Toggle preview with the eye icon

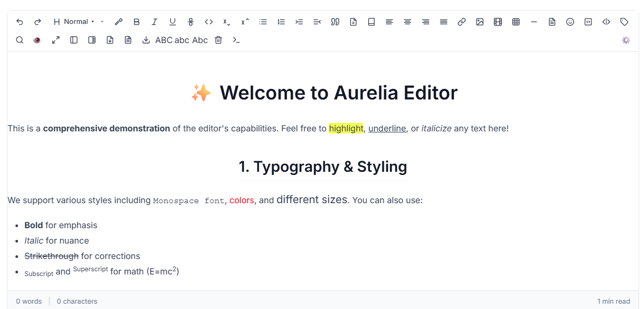click(x=37, y=40)
